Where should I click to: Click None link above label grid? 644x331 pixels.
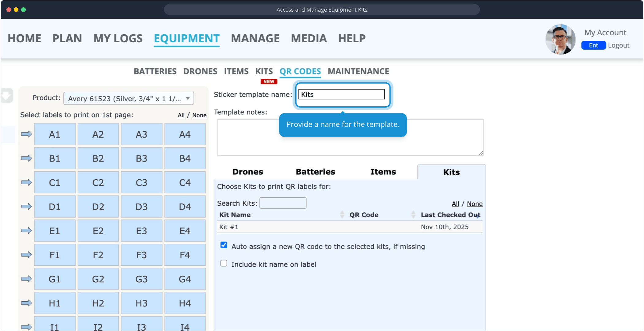[199, 115]
